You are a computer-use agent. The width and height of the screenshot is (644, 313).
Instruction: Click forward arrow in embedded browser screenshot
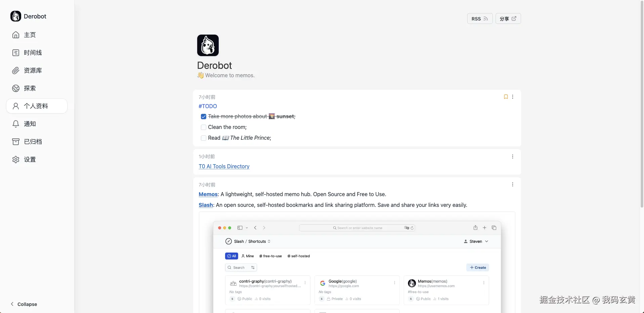[264, 228]
